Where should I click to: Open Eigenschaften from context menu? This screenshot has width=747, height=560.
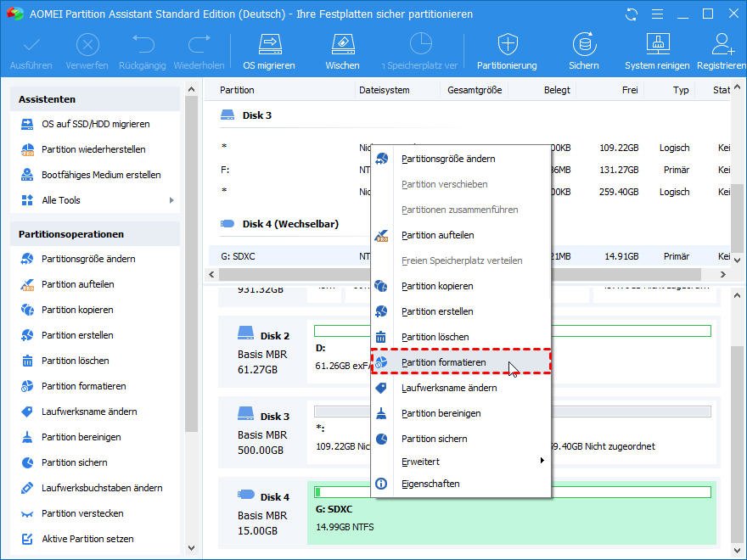(461, 484)
